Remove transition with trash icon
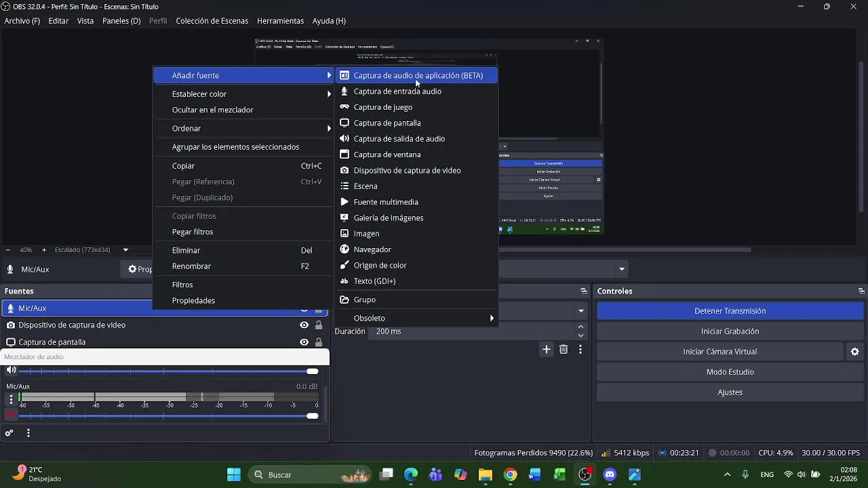This screenshot has height=488, width=868. pos(564,350)
